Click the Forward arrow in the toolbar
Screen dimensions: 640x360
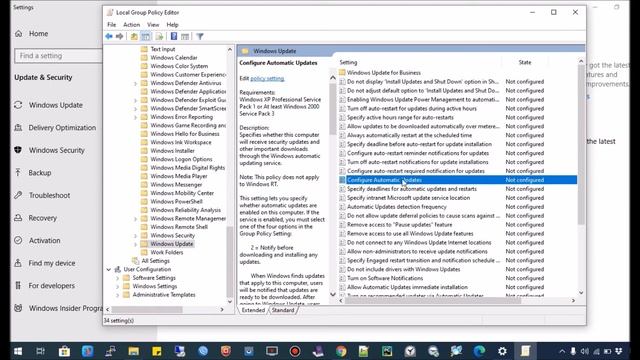(x=119, y=36)
